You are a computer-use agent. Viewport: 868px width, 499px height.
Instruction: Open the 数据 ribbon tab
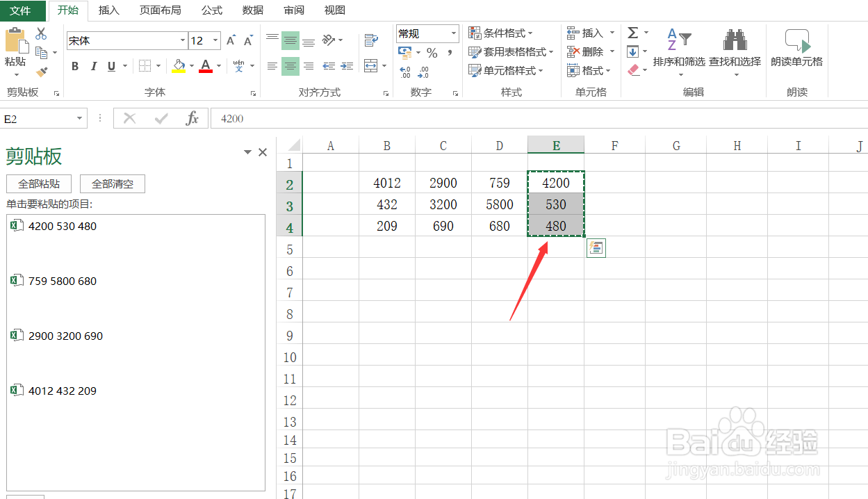252,10
